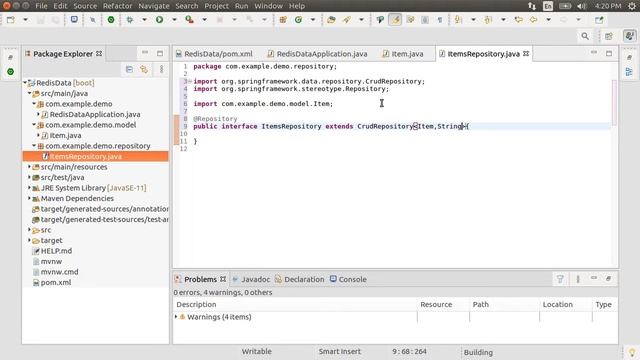Open the Source menu
640x360 pixels.
[85, 6]
